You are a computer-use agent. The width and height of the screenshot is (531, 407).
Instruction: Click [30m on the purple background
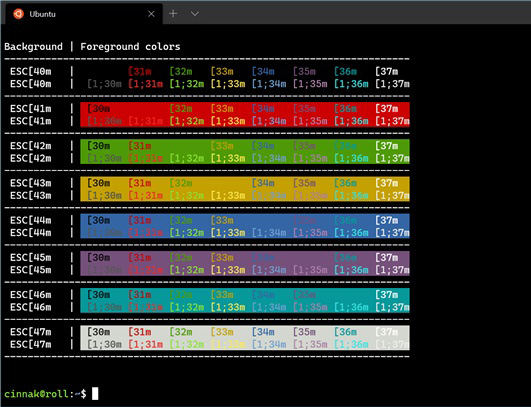(x=99, y=258)
